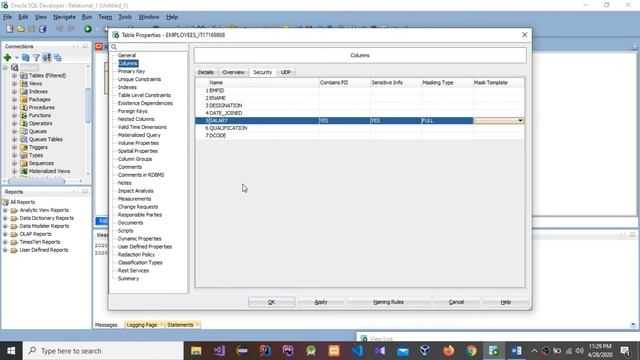Click the Masking Type FULL cell

[x=447, y=120]
